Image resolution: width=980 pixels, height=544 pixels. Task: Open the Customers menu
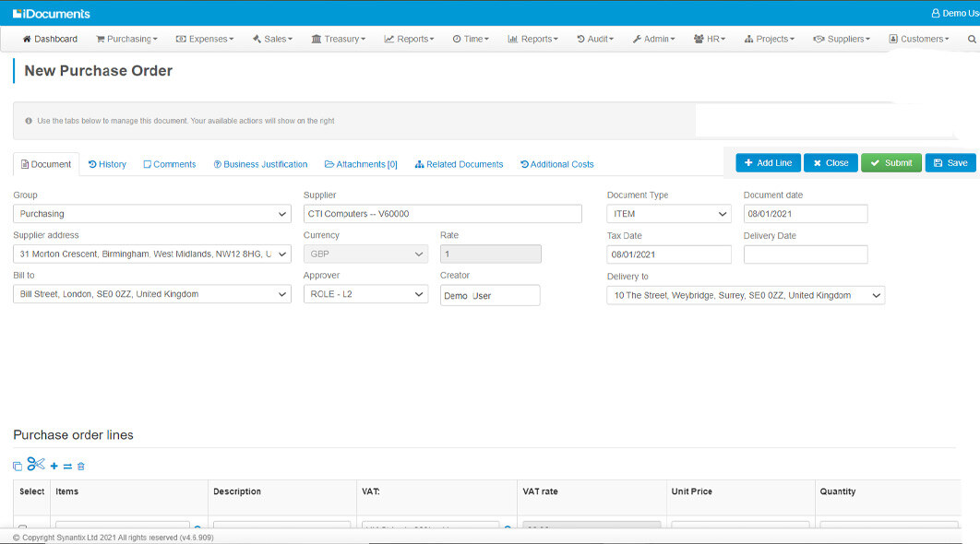click(919, 39)
